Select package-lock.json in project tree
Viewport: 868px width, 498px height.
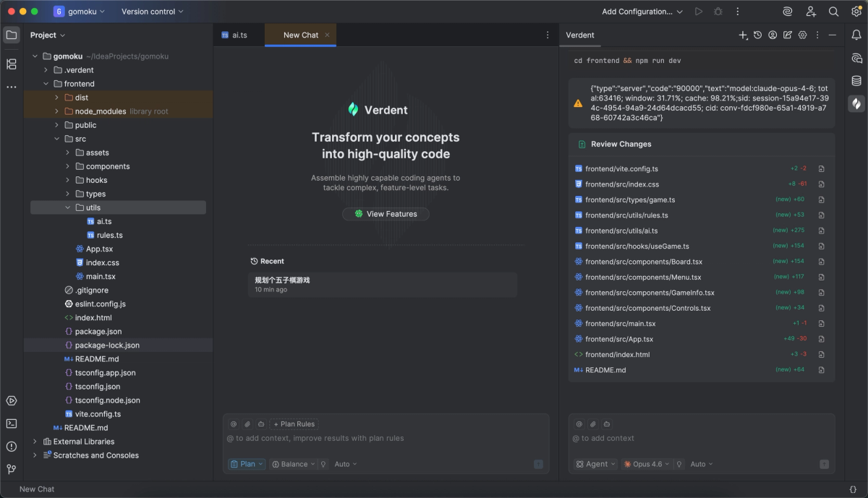coord(107,345)
